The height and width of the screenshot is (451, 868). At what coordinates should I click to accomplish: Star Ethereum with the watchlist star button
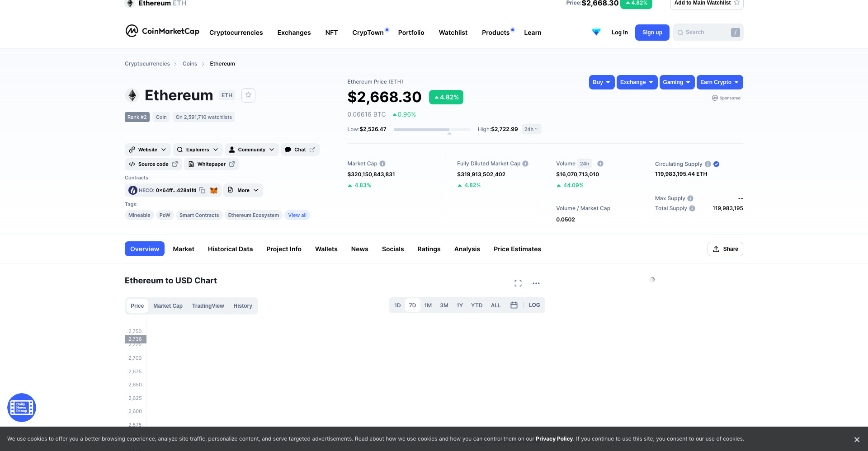[248, 95]
